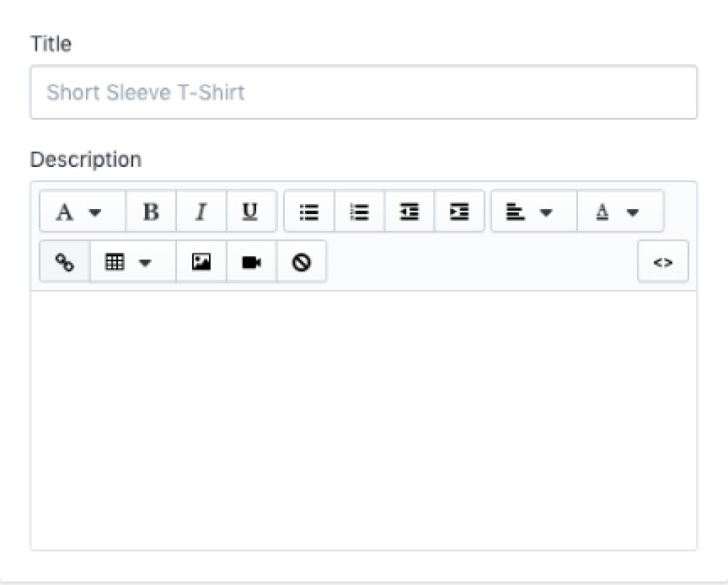Toggle underline formatting
The height and width of the screenshot is (585, 728).
click(x=251, y=211)
